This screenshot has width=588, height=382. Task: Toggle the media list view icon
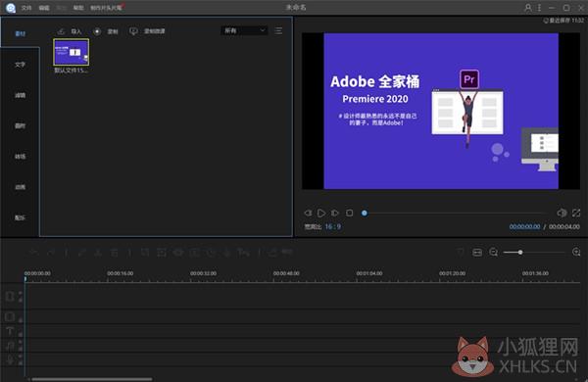[278, 30]
